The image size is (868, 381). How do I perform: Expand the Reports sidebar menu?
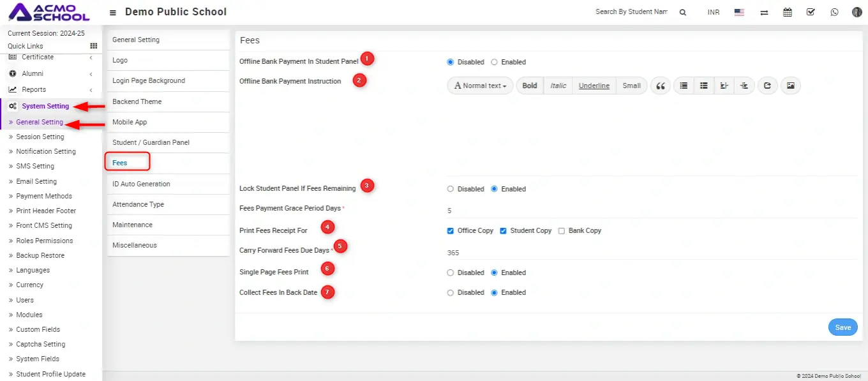(x=51, y=89)
